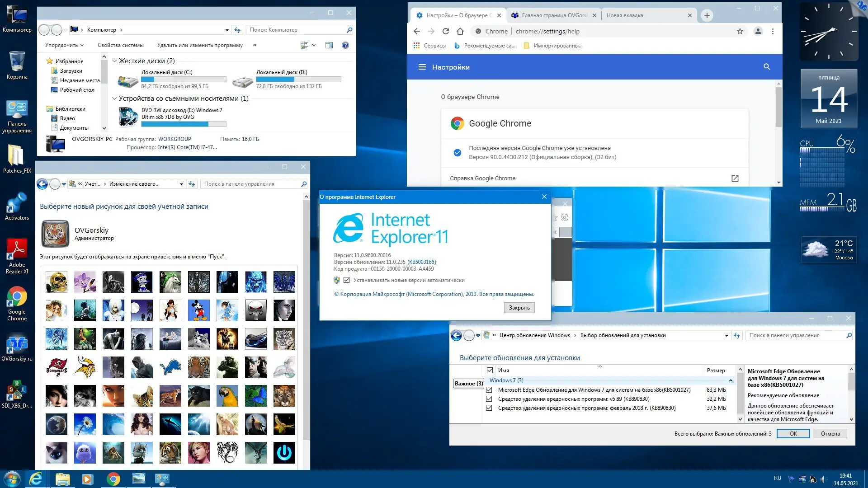
Task: Select the Mickey Mouse account picture
Action: click(198, 310)
